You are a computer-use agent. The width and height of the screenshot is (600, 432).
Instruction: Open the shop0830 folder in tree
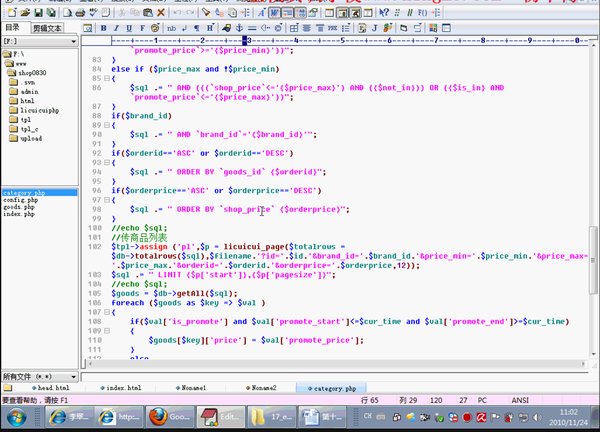[x=32, y=73]
